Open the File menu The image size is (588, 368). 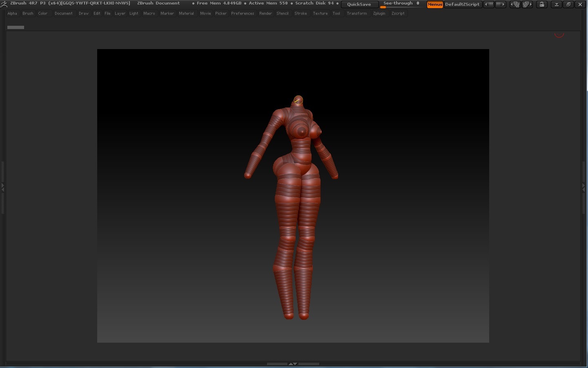click(107, 13)
